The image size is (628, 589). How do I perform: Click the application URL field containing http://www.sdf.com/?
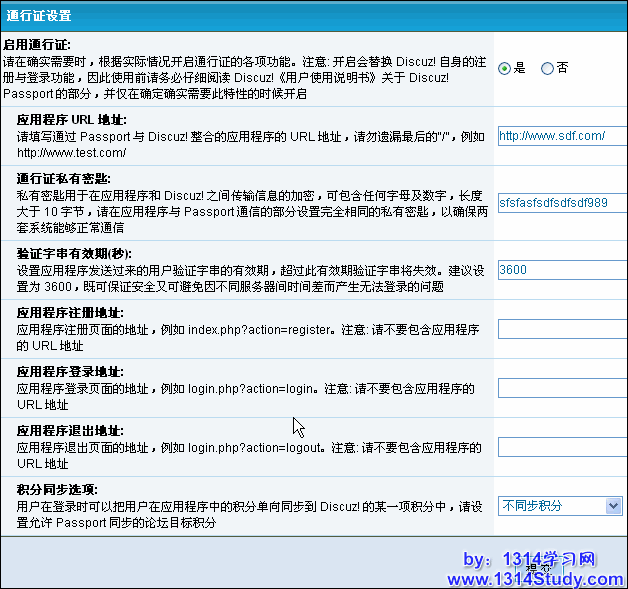point(562,136)
